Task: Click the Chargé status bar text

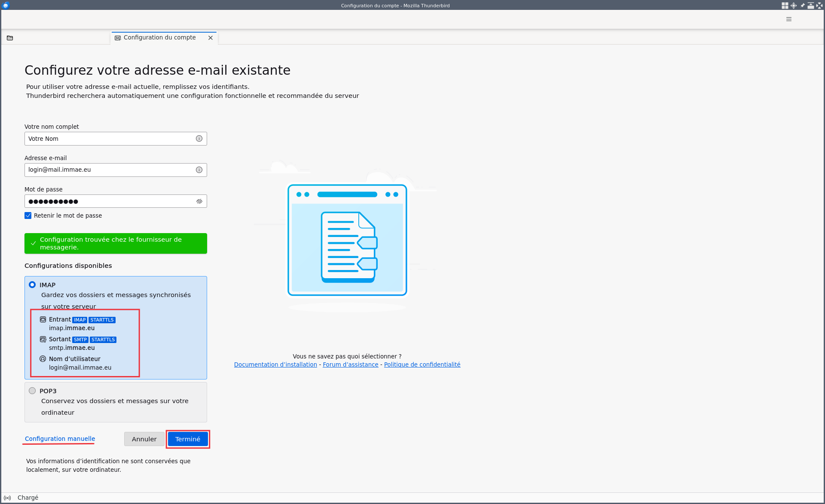Action: tap(28, 498)
